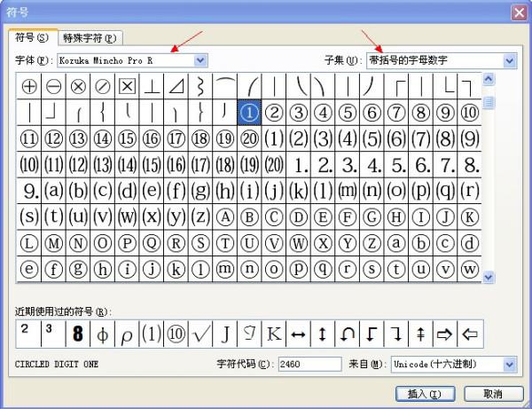The width and height of the screenshot is (532, 409).
Task: Click the 插入 button
Action: tap(425, 394)
